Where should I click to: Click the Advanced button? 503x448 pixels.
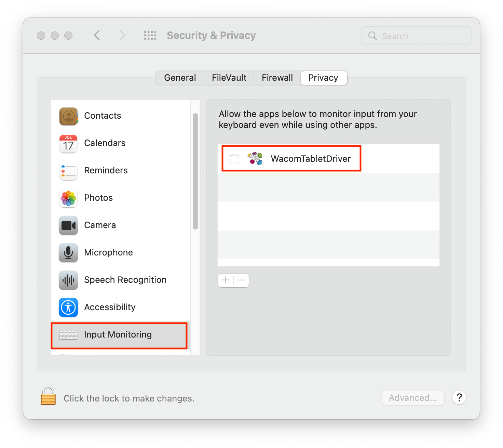[x=413, y=398]
